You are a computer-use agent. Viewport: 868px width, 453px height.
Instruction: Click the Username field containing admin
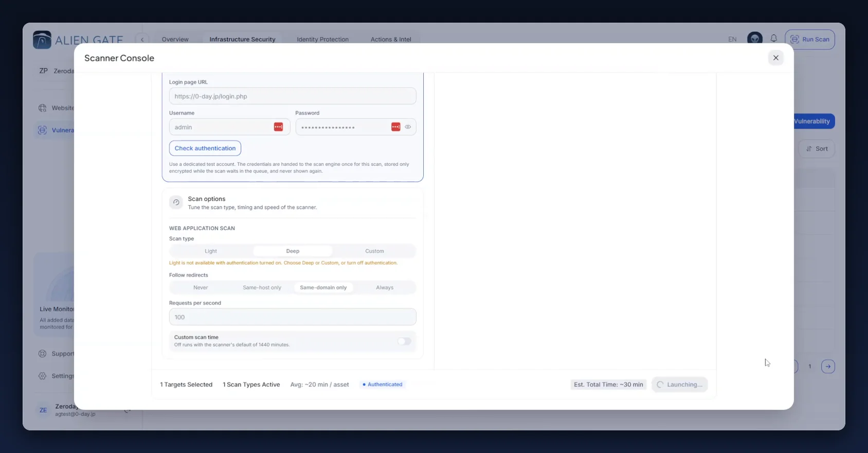229,127
